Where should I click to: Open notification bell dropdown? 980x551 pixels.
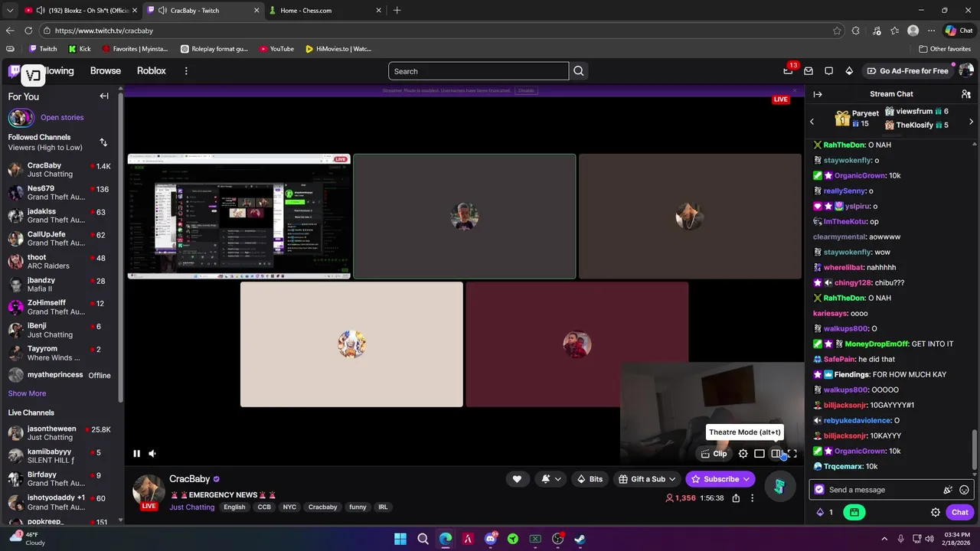coord(551,479)
